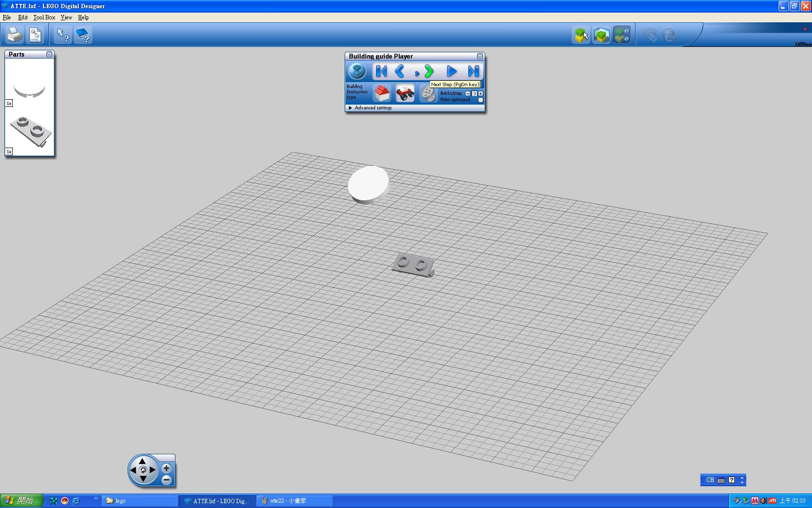Click the round brick guide button
This screenshot has width=812, height=508.
pos(357,72)
